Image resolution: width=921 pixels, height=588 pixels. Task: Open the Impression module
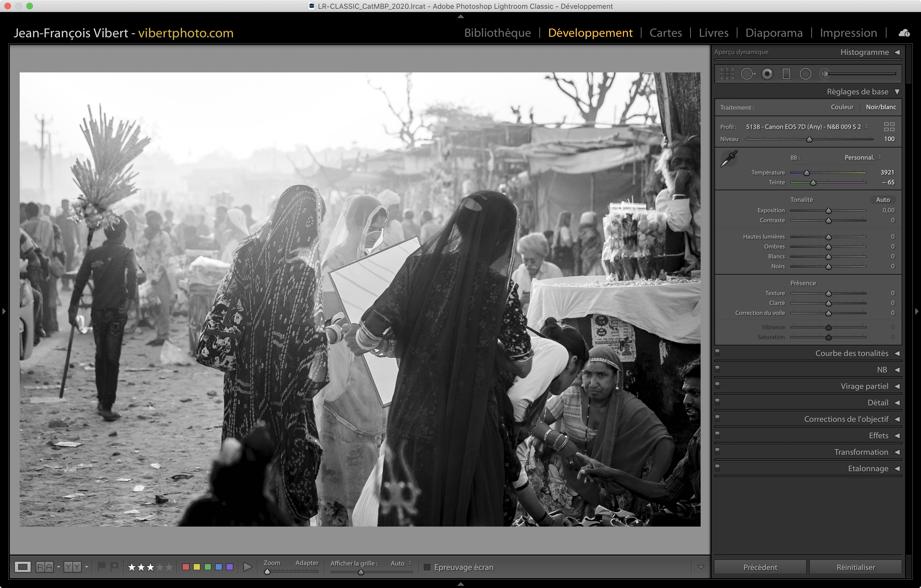[848, 33]
